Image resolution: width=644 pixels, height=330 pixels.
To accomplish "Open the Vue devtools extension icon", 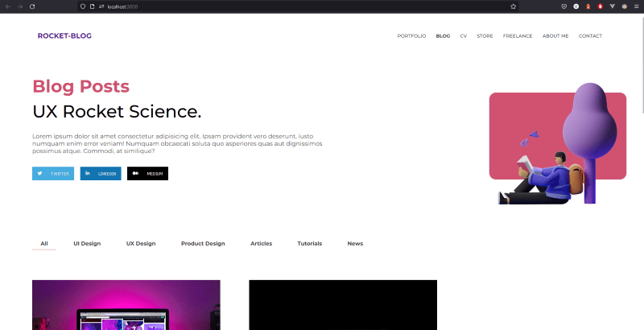I will coord(613,6).
